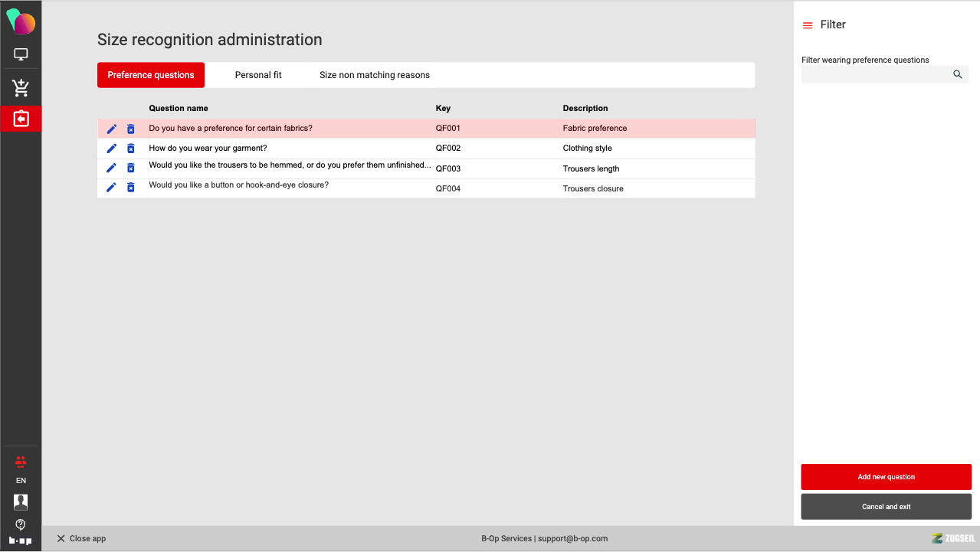The width and height of the screenshot is (980, 552).
Task: Select the Preference questions tab
Action: point(151,75)
